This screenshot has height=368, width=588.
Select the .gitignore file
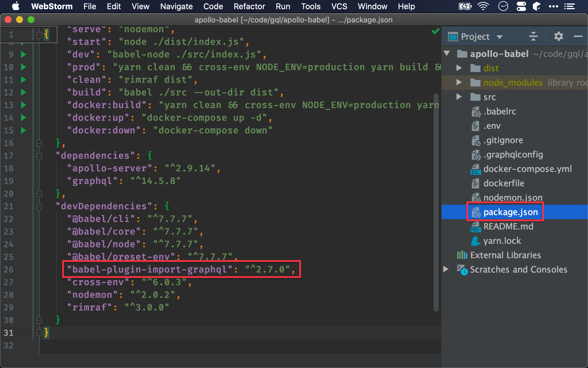[503, 140]
